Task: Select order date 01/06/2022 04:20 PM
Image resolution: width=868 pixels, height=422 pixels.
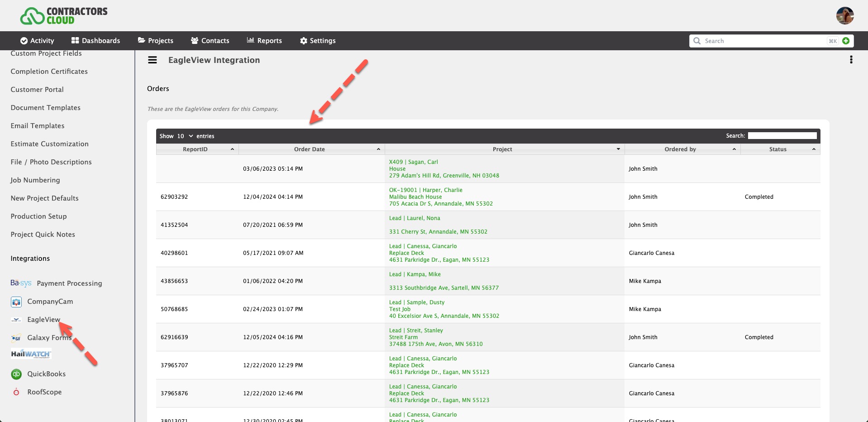Action: click(273, 281)
